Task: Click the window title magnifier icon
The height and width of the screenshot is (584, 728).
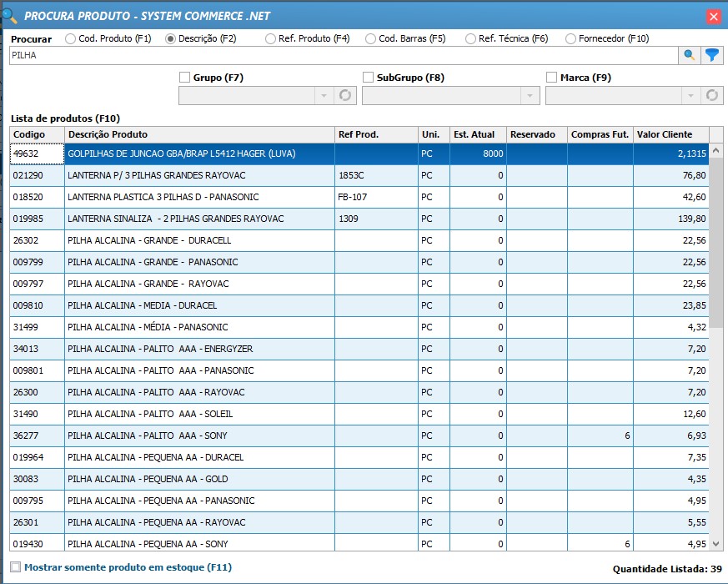Action: click(x=9, y=14)
